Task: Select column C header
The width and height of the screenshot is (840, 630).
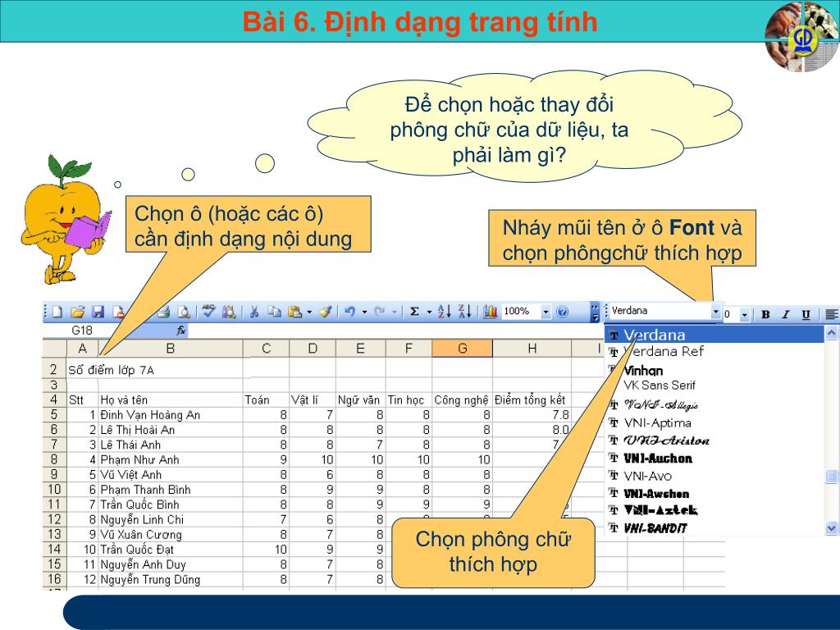Action: coord(266,348)
